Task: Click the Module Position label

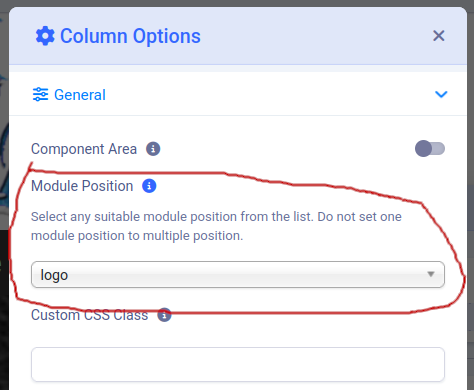Action: pos(82,186)
